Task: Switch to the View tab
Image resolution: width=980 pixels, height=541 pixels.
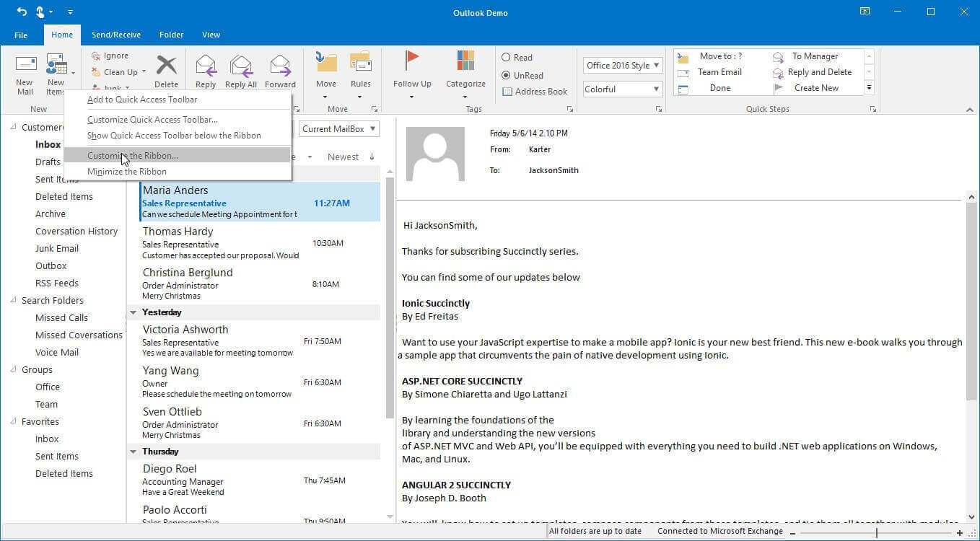Action: pyautogui.click(x=211, y=35)
